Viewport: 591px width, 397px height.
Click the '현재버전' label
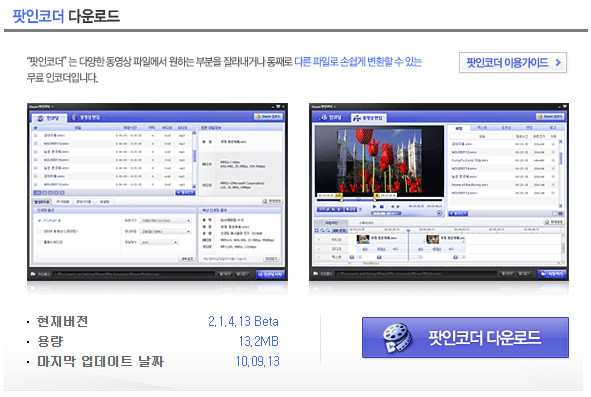[x=63, y=322]
